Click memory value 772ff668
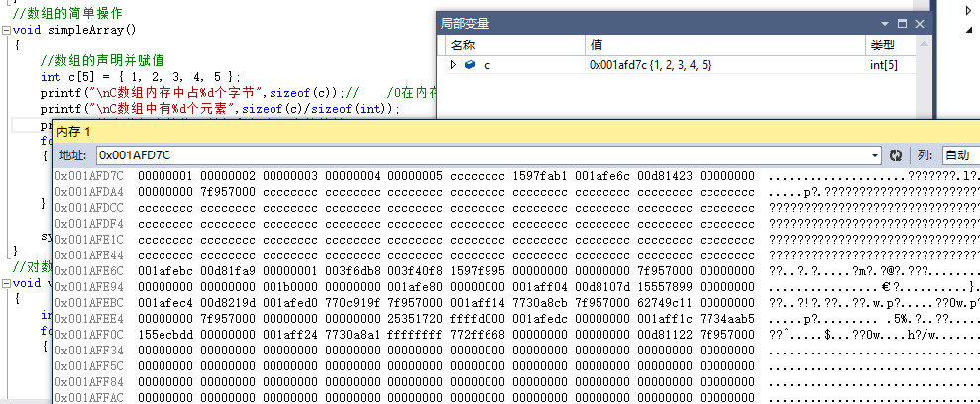The height and width of the screenshot is (404, 980). [478, 335]
